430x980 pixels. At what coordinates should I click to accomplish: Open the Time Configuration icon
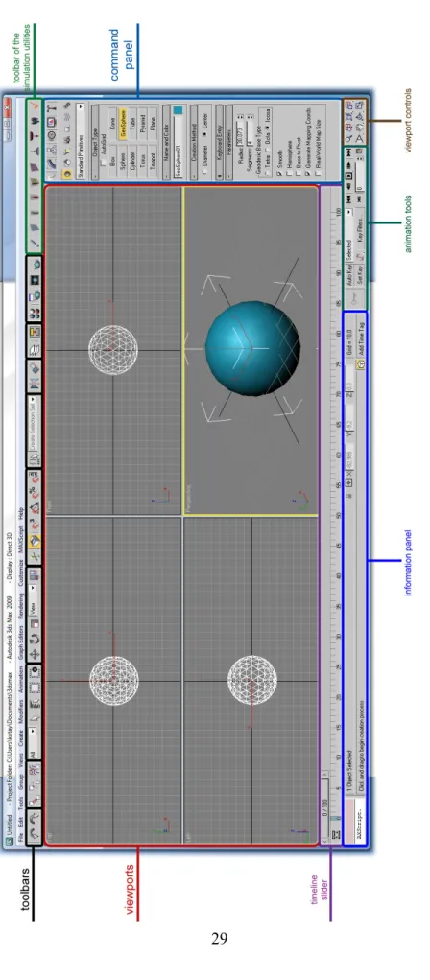click(359, 152)
